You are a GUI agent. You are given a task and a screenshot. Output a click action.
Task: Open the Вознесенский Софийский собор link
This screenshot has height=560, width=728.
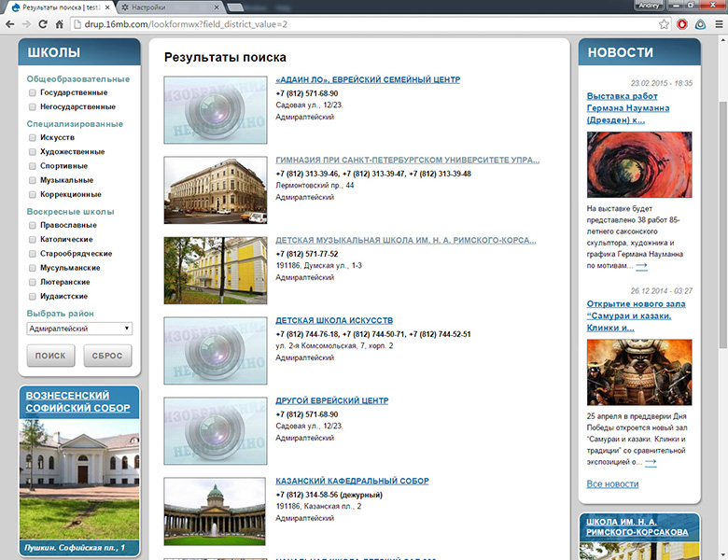78,401
